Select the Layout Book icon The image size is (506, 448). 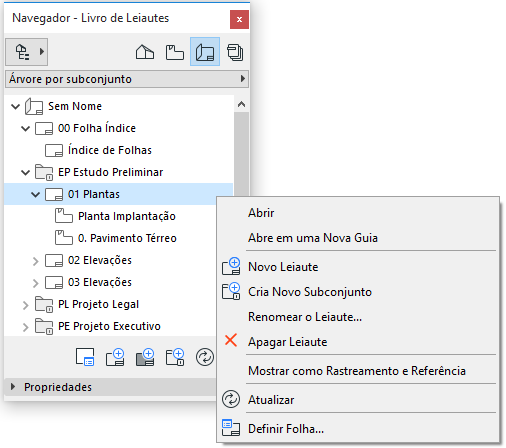point(205,52)
